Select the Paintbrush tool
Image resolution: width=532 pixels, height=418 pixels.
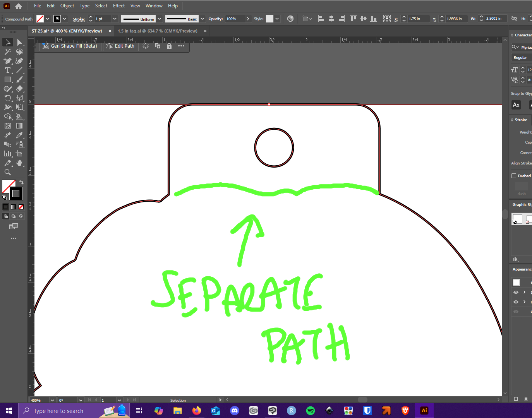pos(20,79)
